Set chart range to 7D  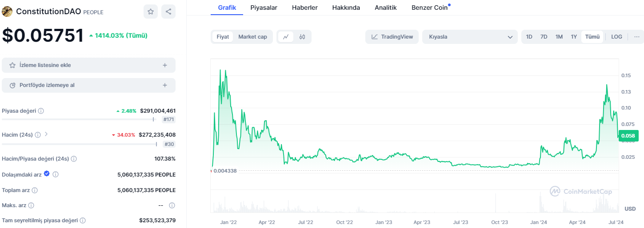544,37
